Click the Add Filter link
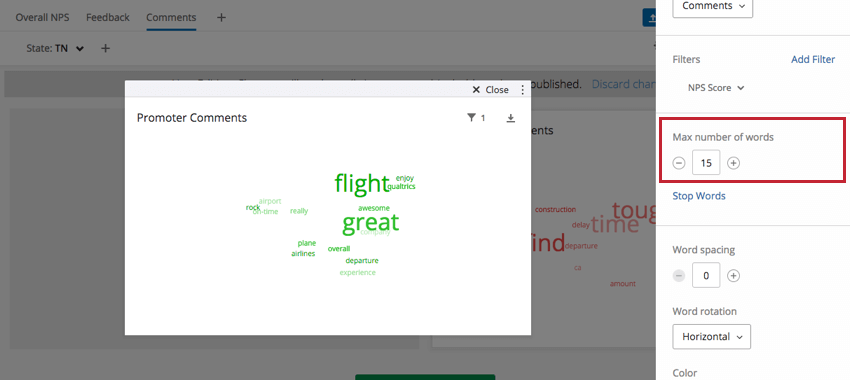The height and width of the screenshot is (380, 850). [813, 60]
